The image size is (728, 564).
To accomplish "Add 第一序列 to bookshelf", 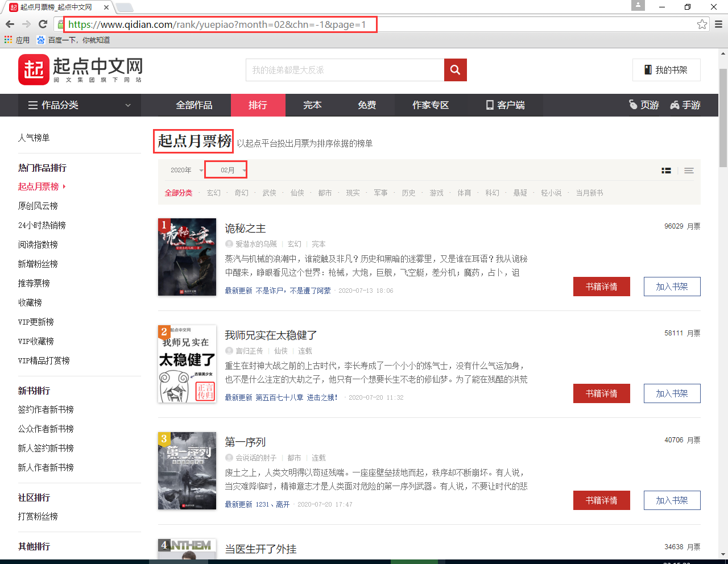I will point(672,500).
